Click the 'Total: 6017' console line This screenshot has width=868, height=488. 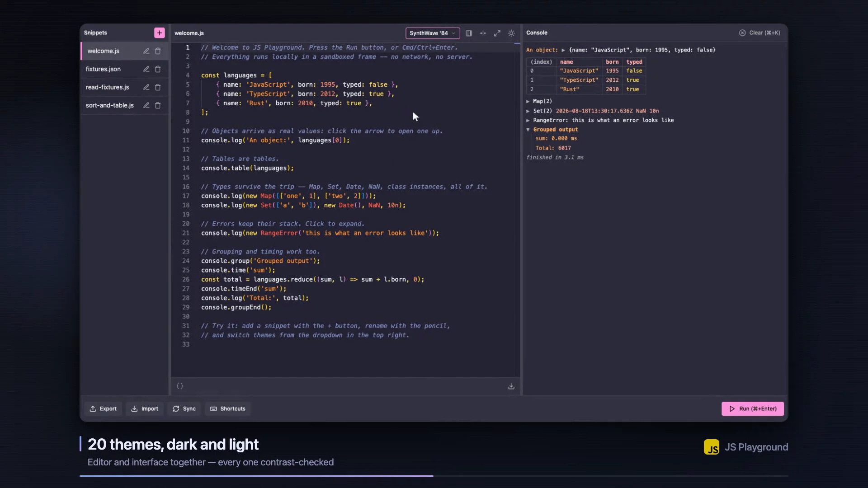coord(553,148)
